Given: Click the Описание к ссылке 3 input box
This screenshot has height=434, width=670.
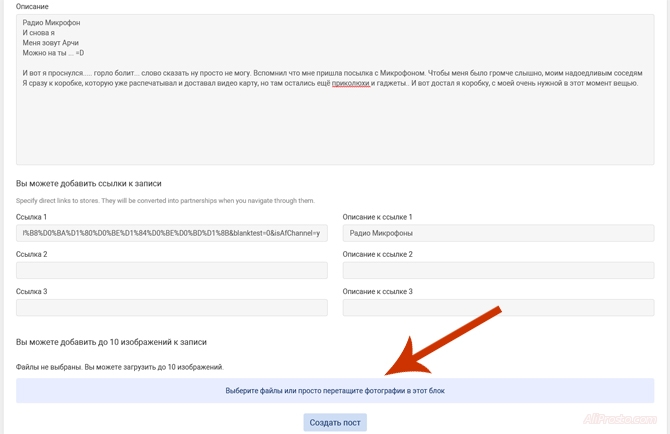Looking at the screenshot, I should pos(498,308).
